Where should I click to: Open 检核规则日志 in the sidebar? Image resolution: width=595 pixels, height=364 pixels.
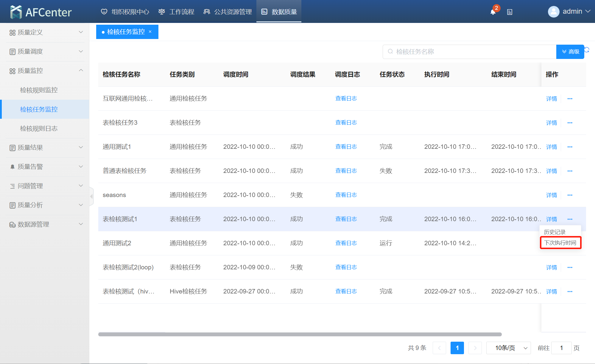point(39,129)
